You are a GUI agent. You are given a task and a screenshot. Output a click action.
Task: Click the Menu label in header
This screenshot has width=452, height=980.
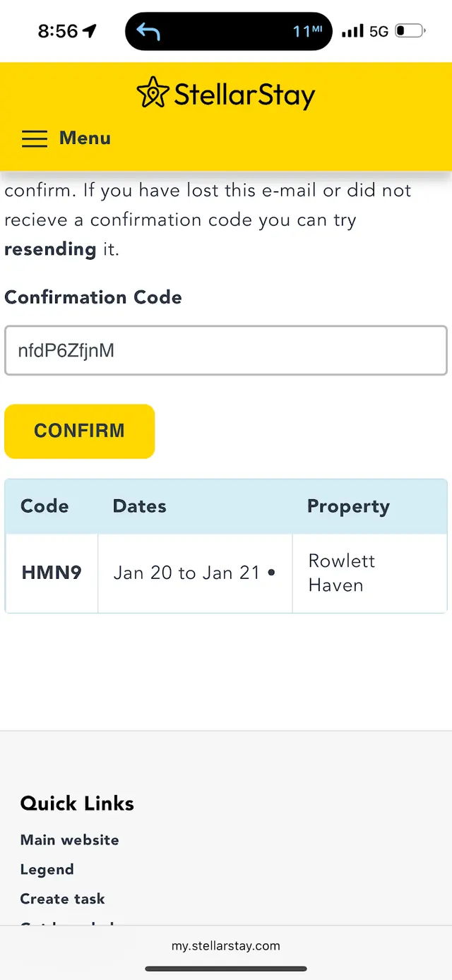(x=85, y=138)
